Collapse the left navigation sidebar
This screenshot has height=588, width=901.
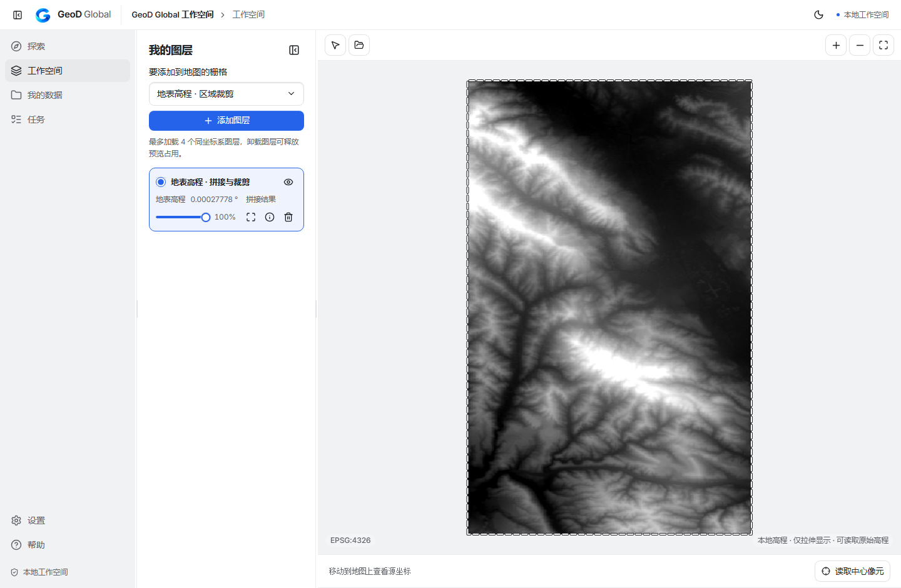coord(18,14)
